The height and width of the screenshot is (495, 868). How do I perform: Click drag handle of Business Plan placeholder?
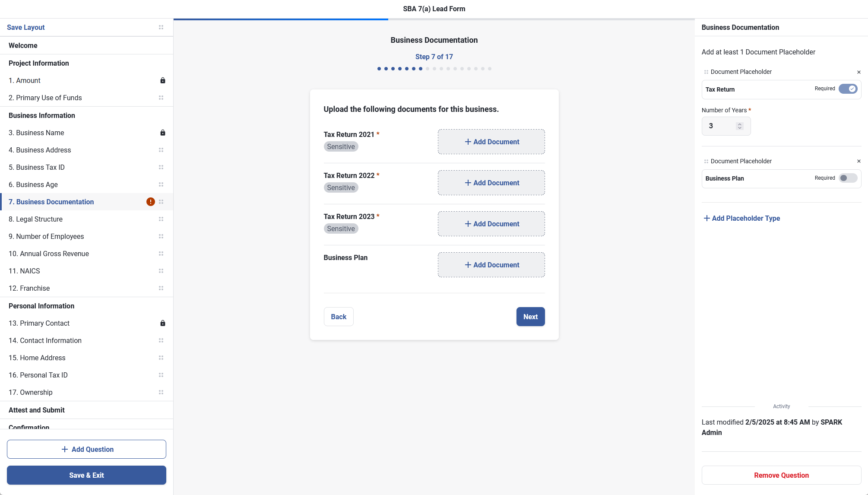[706, 161]
